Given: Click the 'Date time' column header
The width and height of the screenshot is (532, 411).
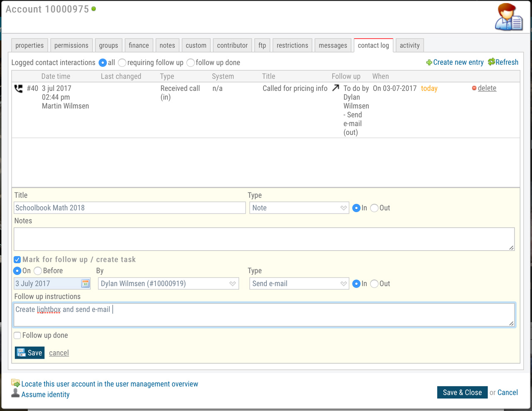Looking at the screenshot, I should 56,76.
